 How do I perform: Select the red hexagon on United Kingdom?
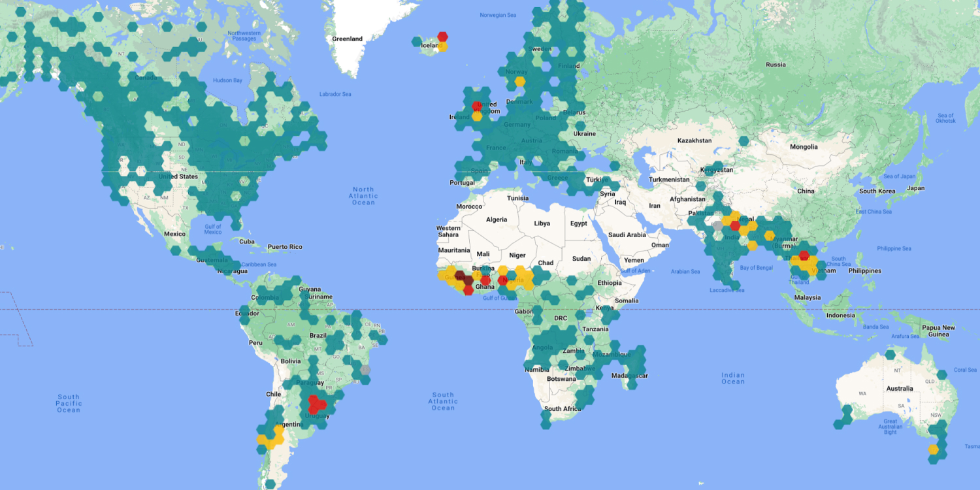(477, 106)
